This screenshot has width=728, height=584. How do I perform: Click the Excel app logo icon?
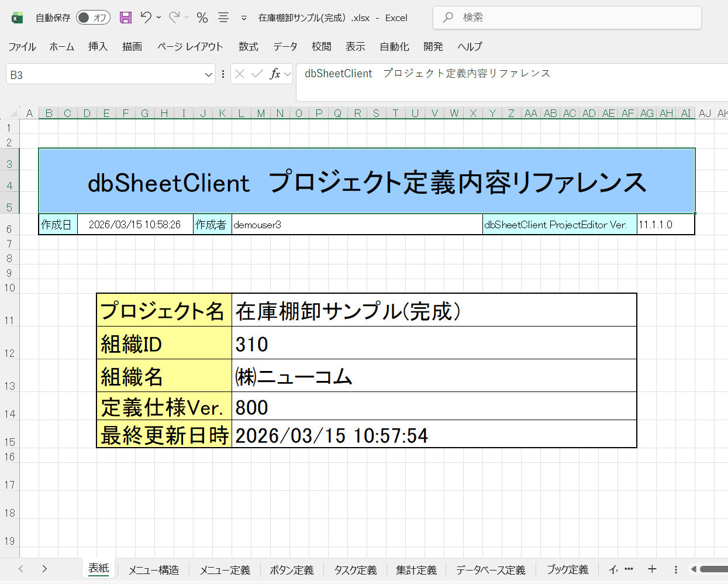tap(18, 18)
